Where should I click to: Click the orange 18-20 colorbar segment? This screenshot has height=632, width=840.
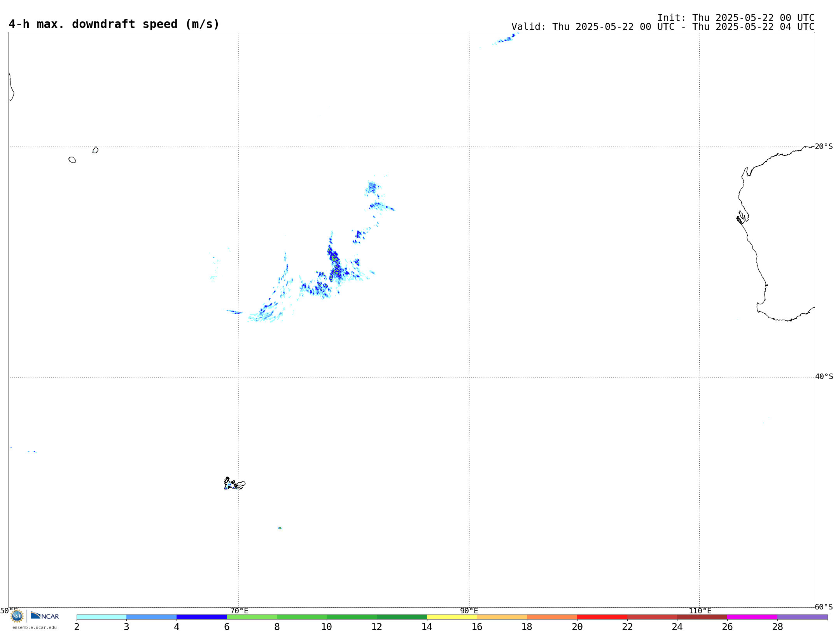[552, 617]
